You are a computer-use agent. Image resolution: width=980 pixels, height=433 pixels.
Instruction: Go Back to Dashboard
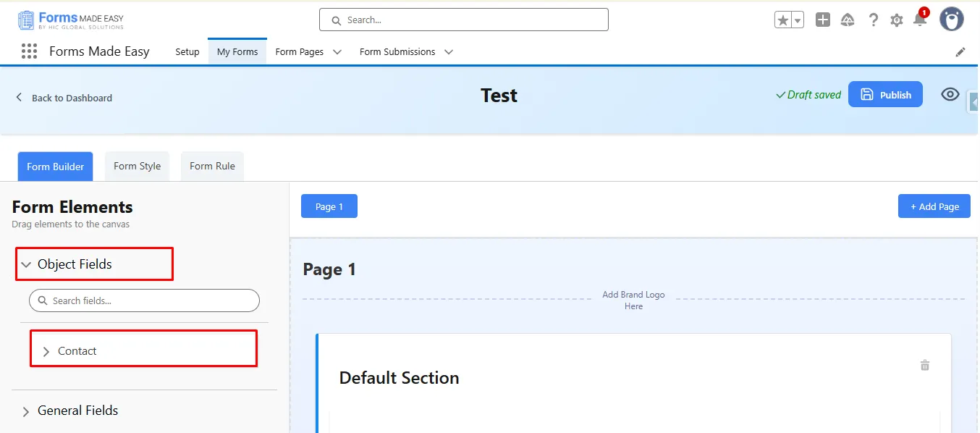pos(72,98)
